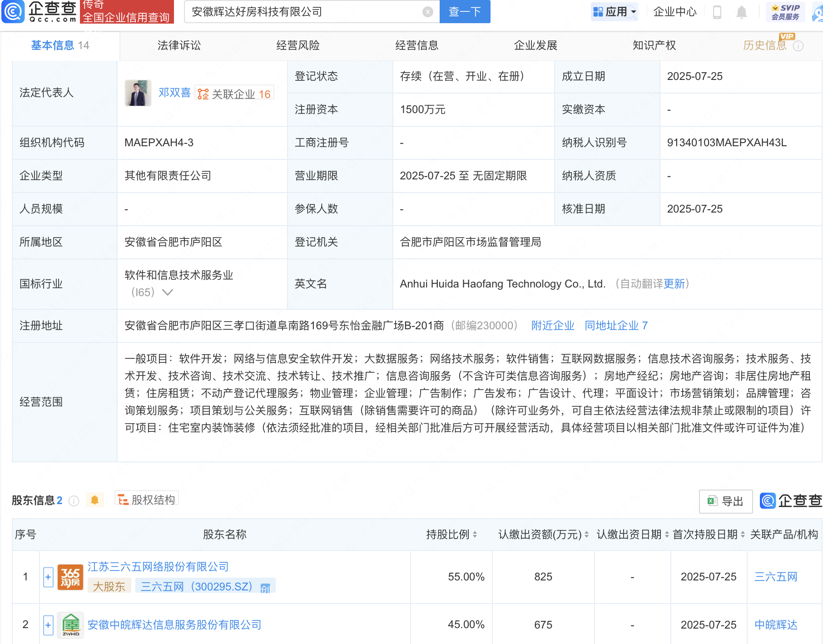The height and width of the screenshot is (644, 823).
Task: Open 邓双喜 profile link
Action: [174, 93]
